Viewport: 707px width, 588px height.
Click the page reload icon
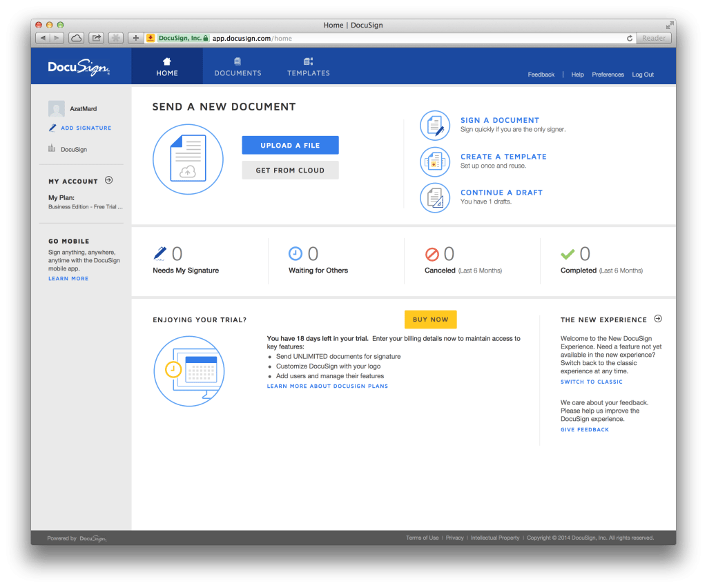[x=630, y=38]
